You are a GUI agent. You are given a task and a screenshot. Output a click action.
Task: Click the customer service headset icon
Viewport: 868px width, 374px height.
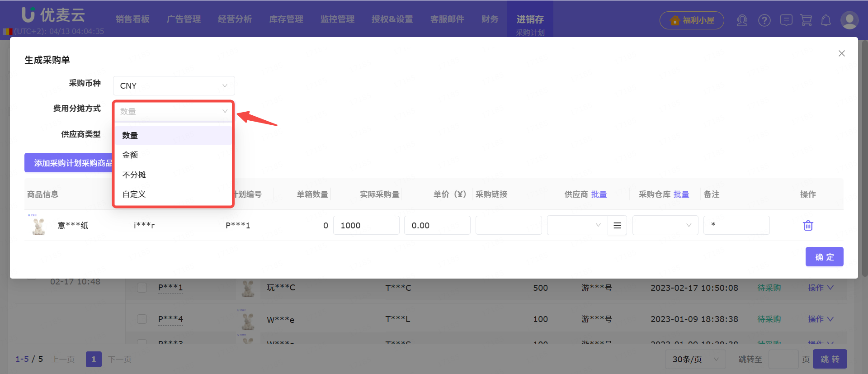742,20
